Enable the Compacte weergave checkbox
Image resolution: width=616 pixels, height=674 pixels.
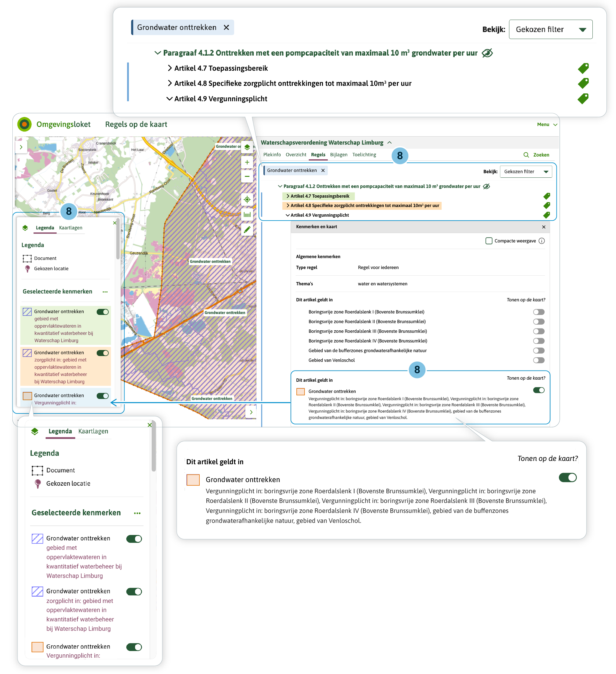489,241
